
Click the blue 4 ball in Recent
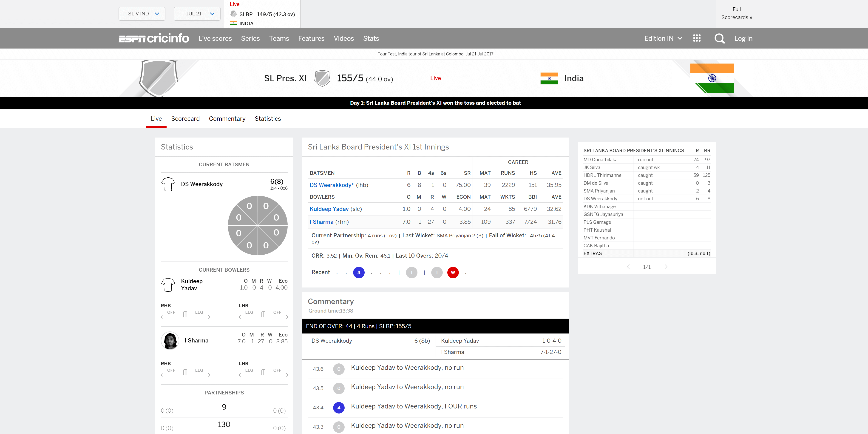pyautogui.click(x=358, y=273)
